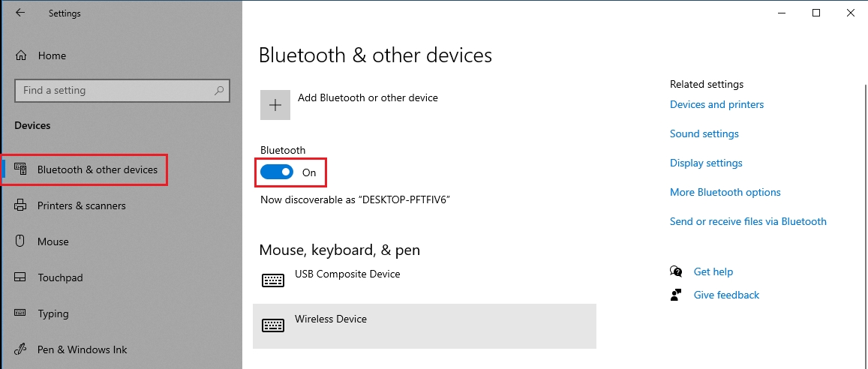Click the plus icon to add device
Viewport: 868px width, 369px height.
click(x=275, y=105)
